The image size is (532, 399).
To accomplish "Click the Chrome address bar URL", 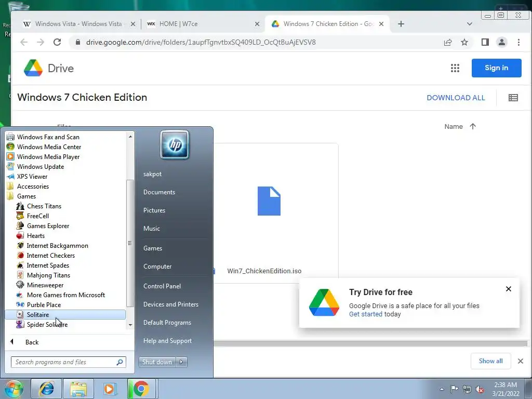I will (x=201, y=42).
